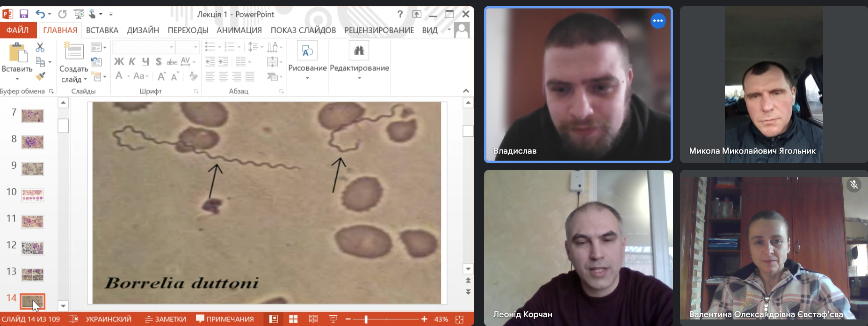
Task: Click the Cut scissors icon
Action: pos(40,47)
